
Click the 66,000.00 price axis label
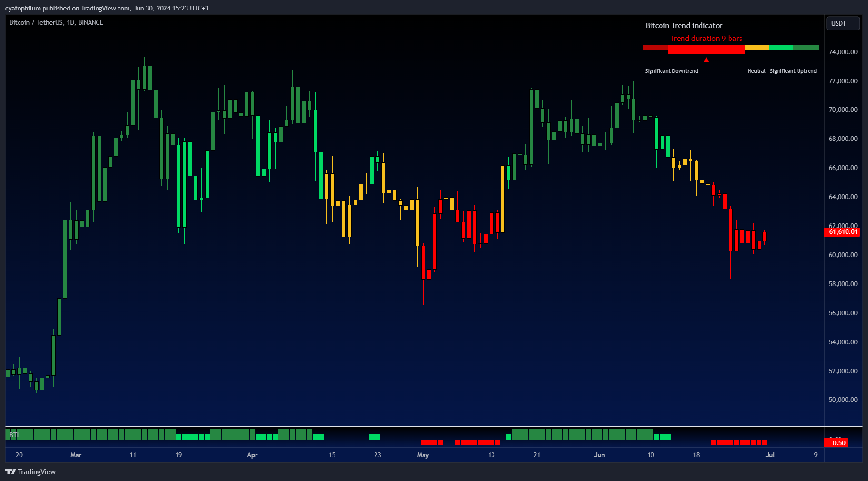843,168
